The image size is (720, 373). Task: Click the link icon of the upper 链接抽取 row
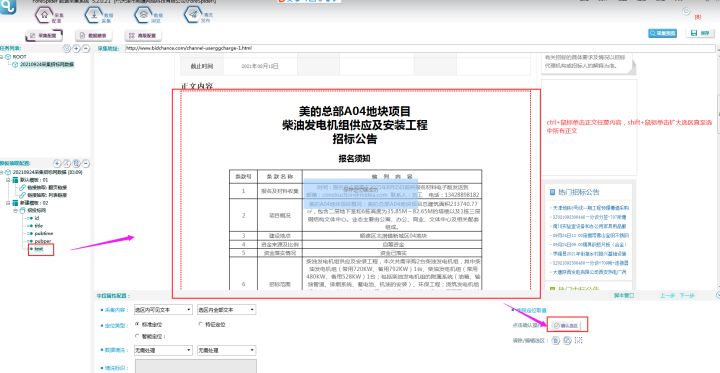(x=22, y=187)
